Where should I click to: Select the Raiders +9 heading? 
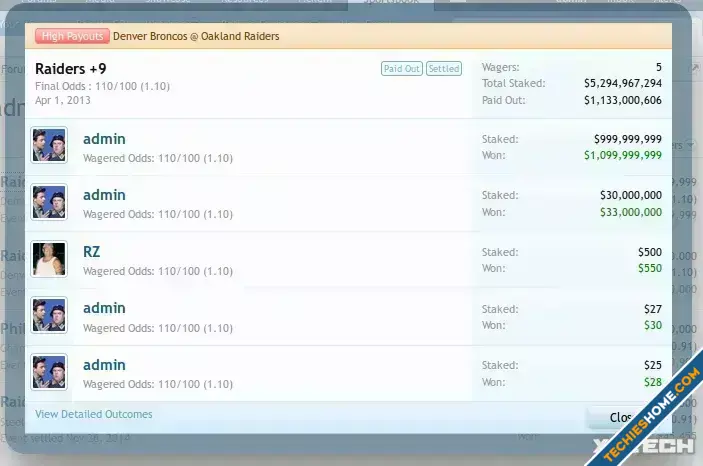71,69
